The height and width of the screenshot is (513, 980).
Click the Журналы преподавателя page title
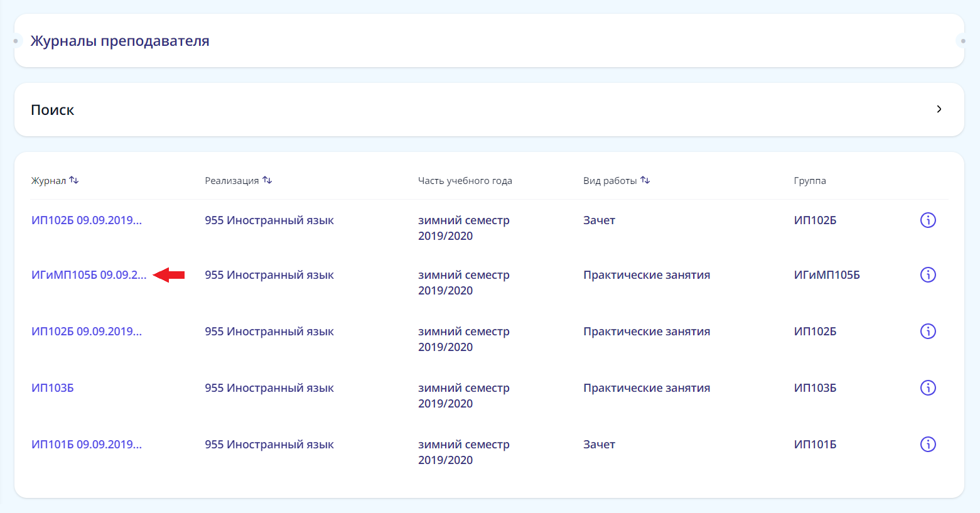point(120,41)
